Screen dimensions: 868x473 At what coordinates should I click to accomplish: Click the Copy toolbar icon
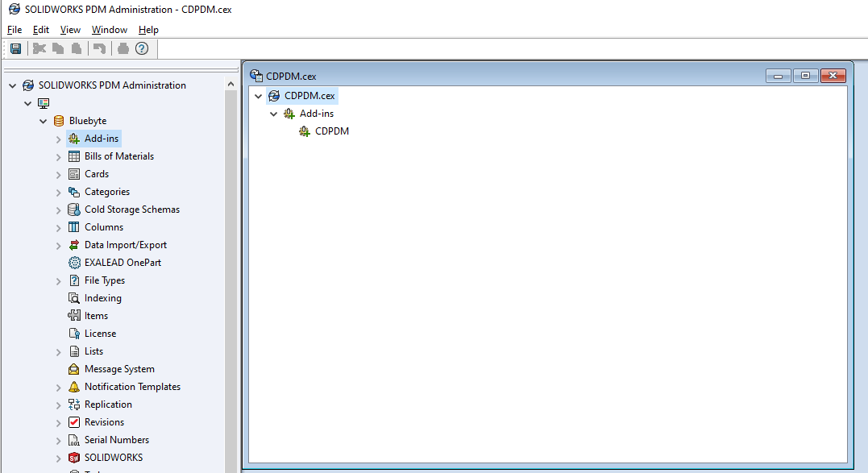(x=57, y=48)
